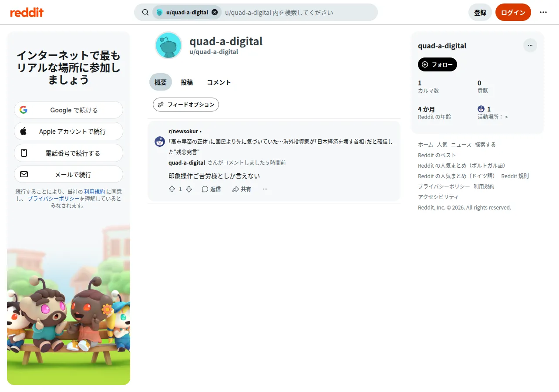Image resolution: width=559 pixels, height=392 pixels.
Task: Open Reddit のベスト footer link
Action: 437,155
